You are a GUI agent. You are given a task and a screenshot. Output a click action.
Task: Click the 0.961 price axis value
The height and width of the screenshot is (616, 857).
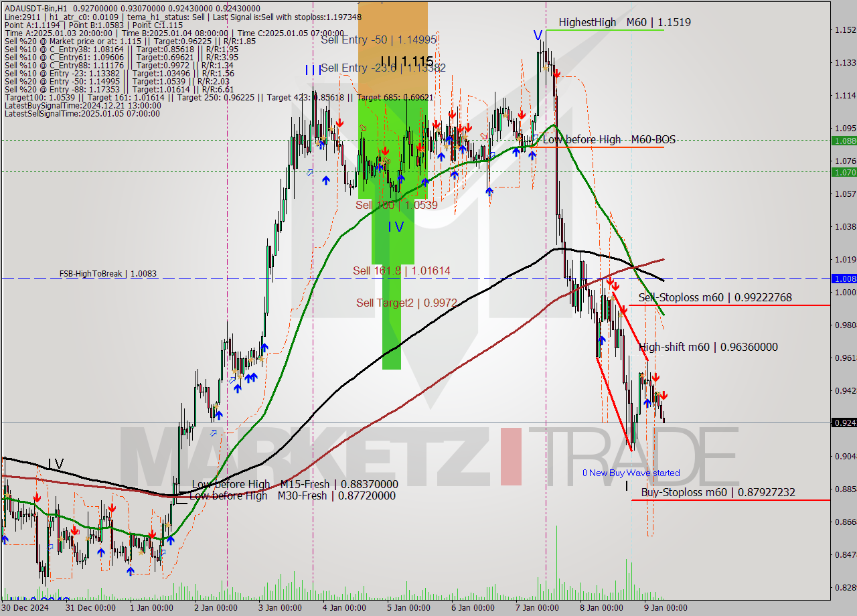[845, 358]
